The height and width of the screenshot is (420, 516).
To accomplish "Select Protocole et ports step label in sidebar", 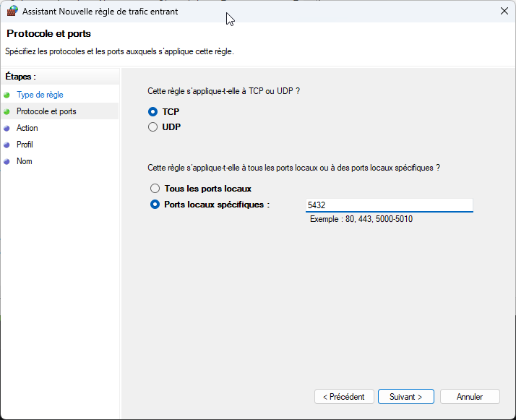I will coord(46,111).
